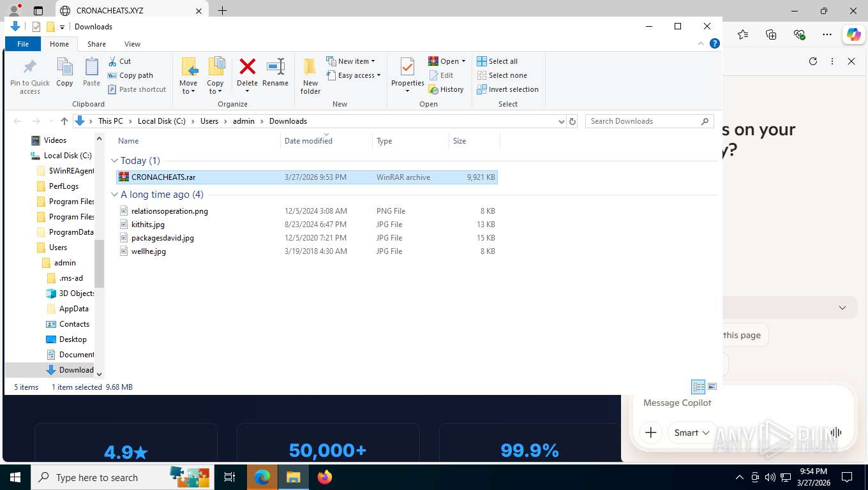Collapse the A long time ago group
Screen dimensions: 868x490
click(x=114, y=195)
